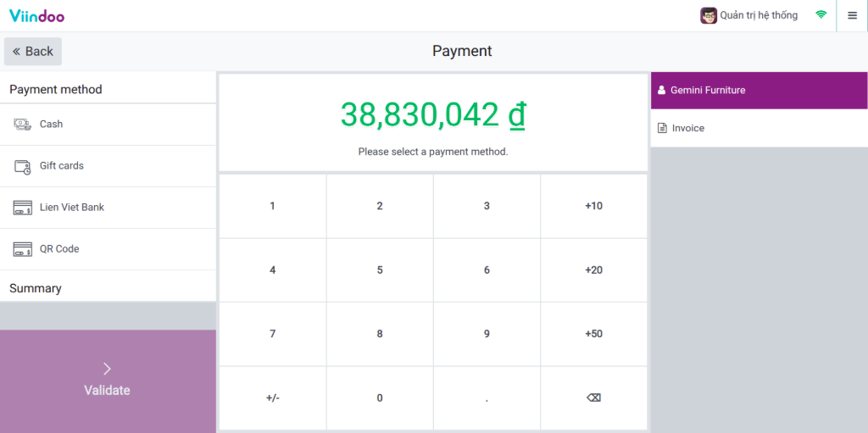This screenshot has height=433, width=868.
Task: Click the 'Quản trị hệ thống' username
Action: tap(759, 15)
